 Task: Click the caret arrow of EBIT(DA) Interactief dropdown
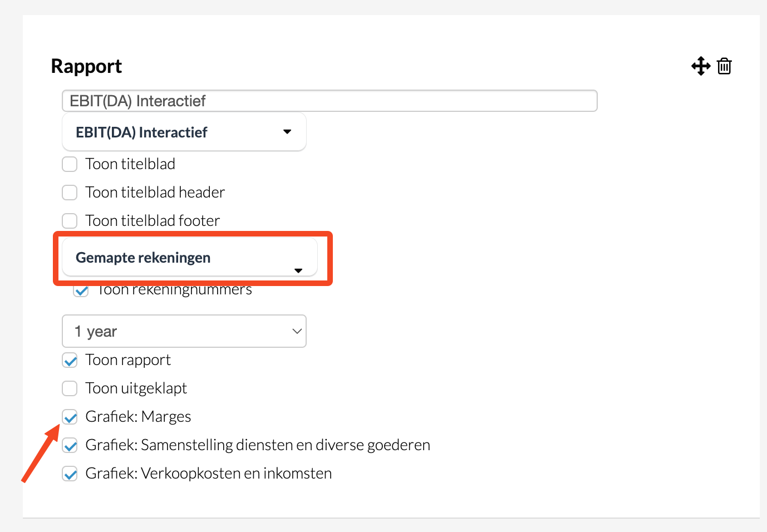point(287,132)
